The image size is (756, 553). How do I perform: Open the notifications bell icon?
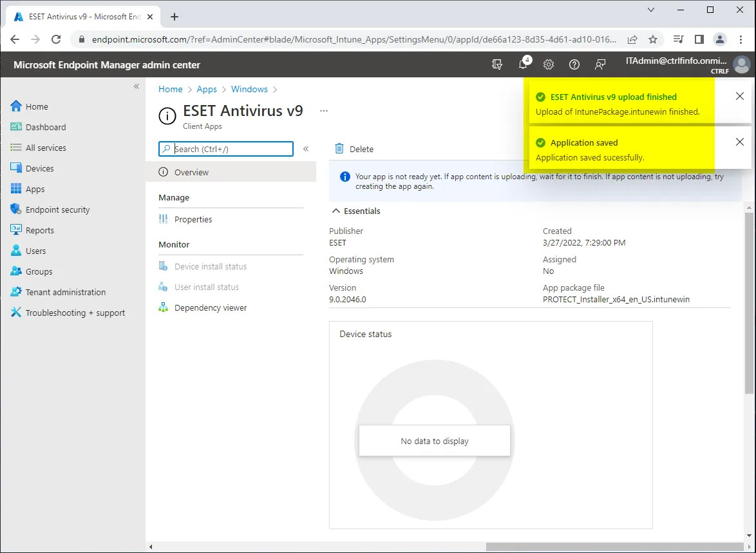click(x=524, y=64)
